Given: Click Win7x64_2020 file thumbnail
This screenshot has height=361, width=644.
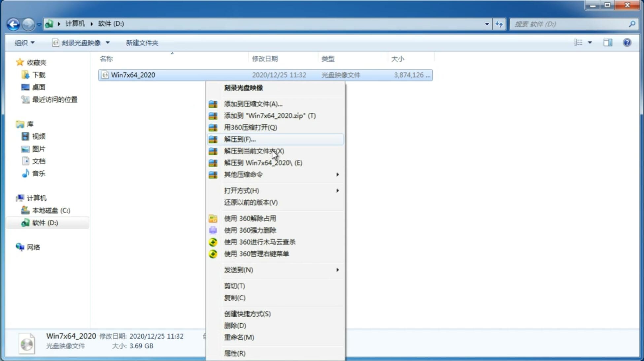Looking at the screenshot, I should [x=105, y=75].
